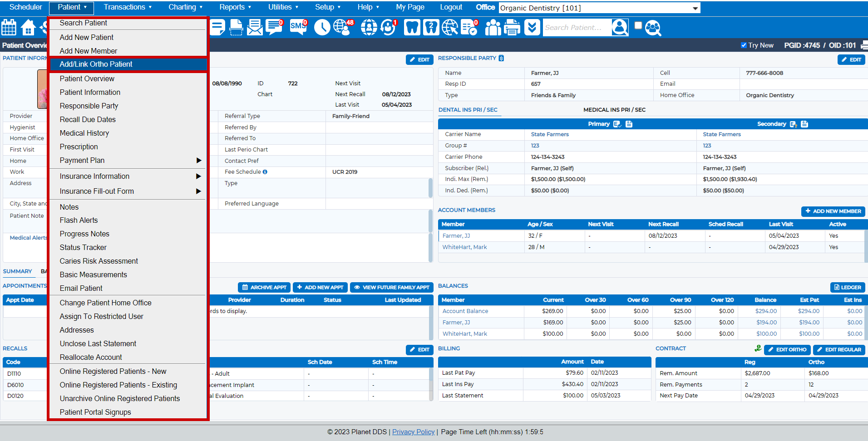The image size is (868, 441).
Task: Click the LEDGER button
Action: click(848, 287)
